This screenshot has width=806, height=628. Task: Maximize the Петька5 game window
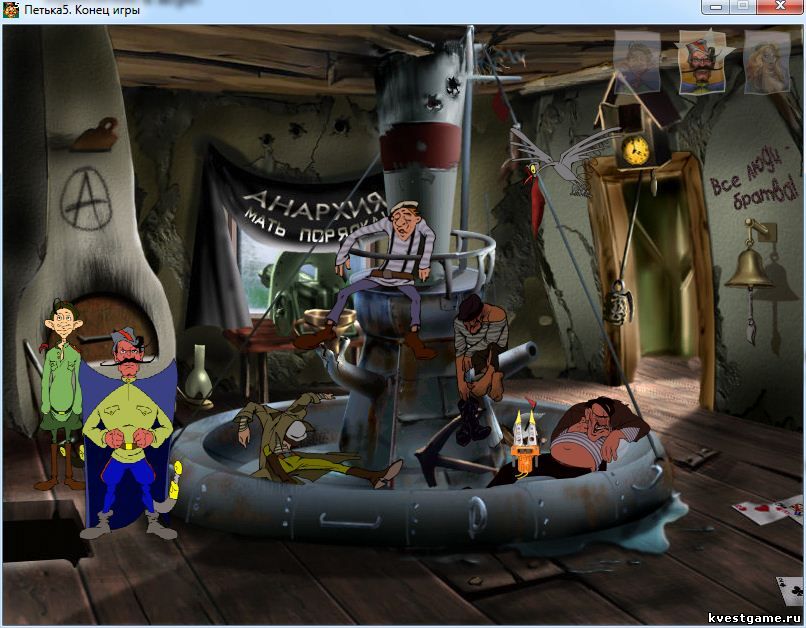(743, 7)
